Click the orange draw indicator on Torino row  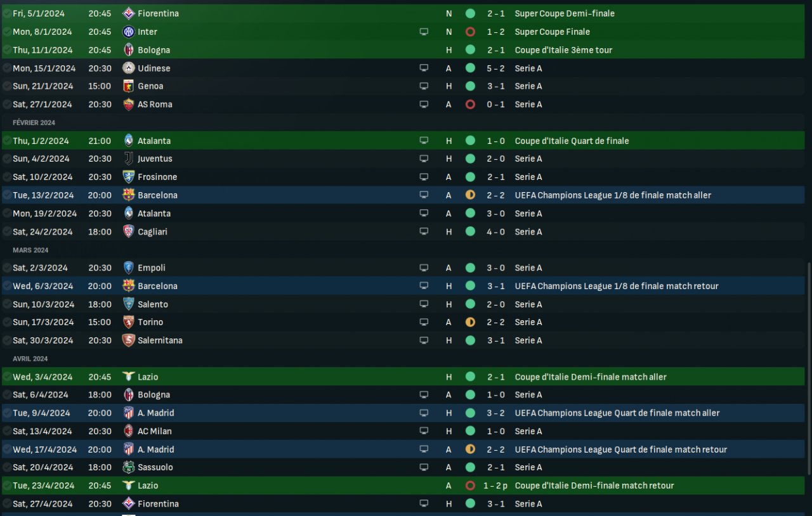pyautogui.click(x=470, y=322)
